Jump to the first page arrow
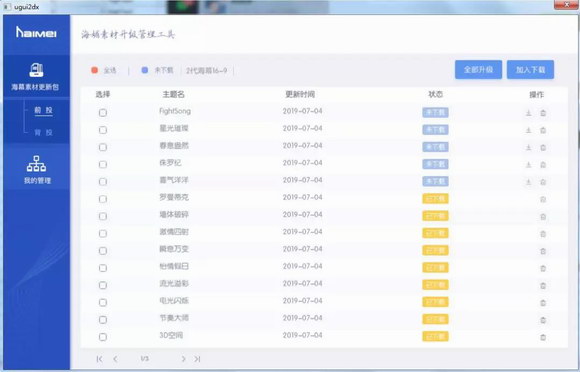Viewport: 580px width, 372px height. point(99,359)
